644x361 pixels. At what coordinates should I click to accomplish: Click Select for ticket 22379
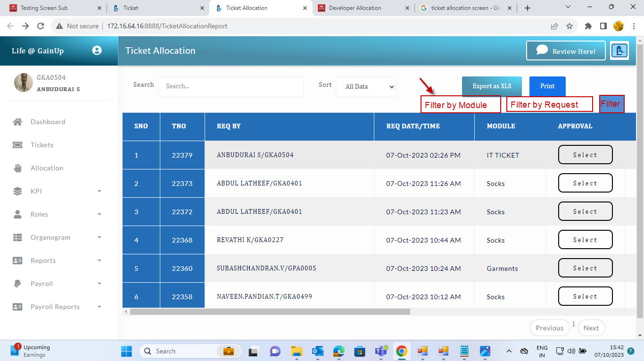(x=585, y=155)
